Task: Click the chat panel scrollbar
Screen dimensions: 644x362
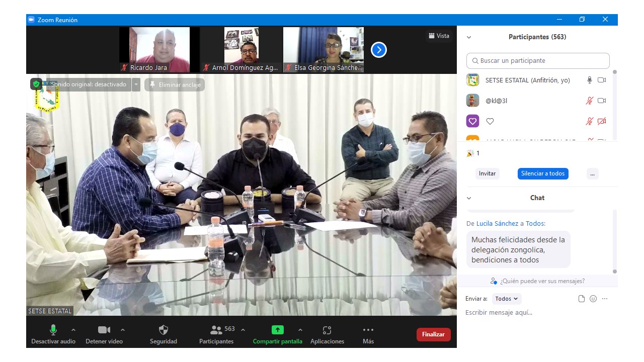Action: coord(614,241)
